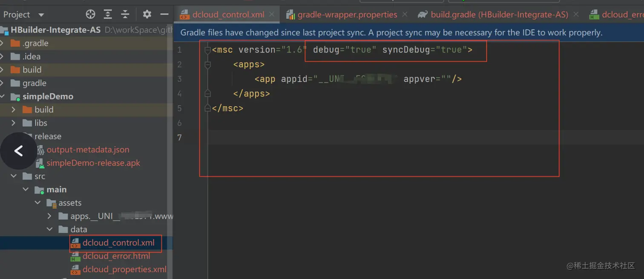Select the .idea folder row
The width and height of the screenshot is (644, 279).
tap(86, 57)
